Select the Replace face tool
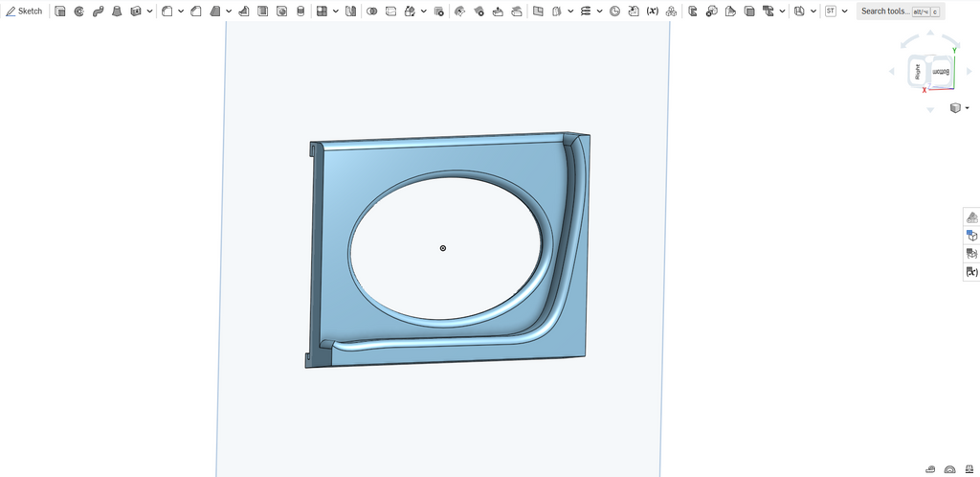The height and width of the screenshot is (477, 980). tap(516, 11)
